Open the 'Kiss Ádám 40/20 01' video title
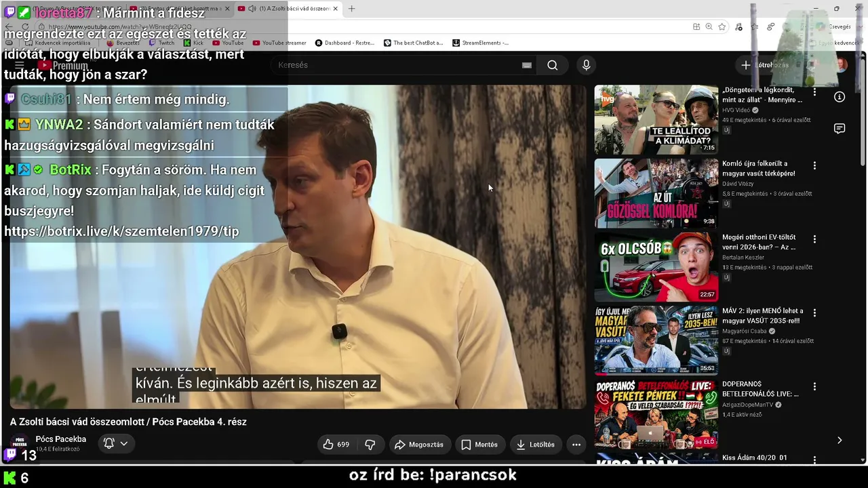868x488 pixels. [x=755, y=458]
